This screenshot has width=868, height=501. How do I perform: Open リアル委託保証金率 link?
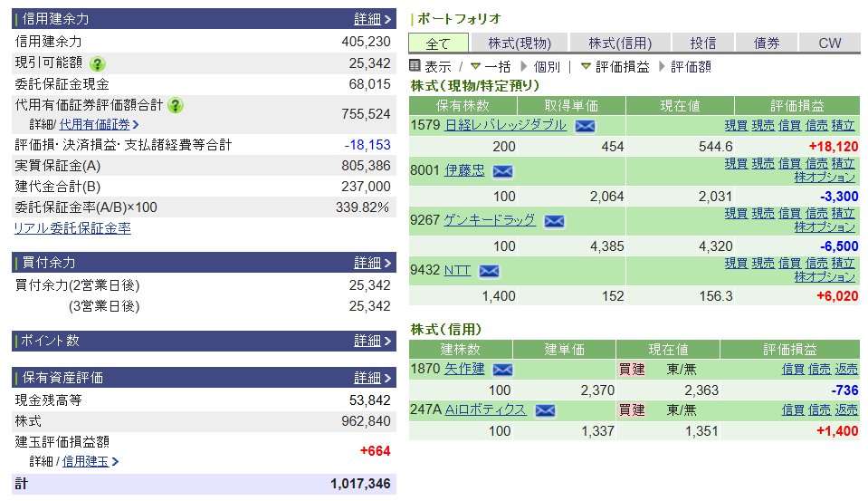pos(72,228)
